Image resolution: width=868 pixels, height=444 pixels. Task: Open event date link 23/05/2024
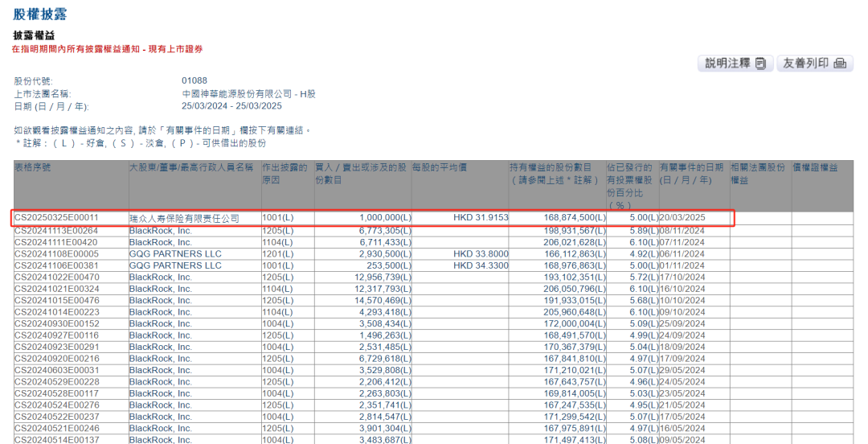coord(682,393)
